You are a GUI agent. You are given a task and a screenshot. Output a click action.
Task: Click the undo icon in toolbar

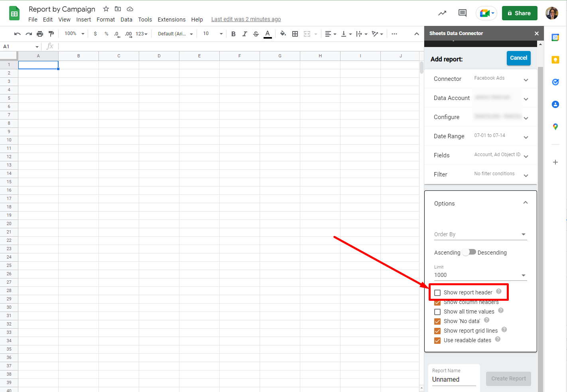click(17, 34)
